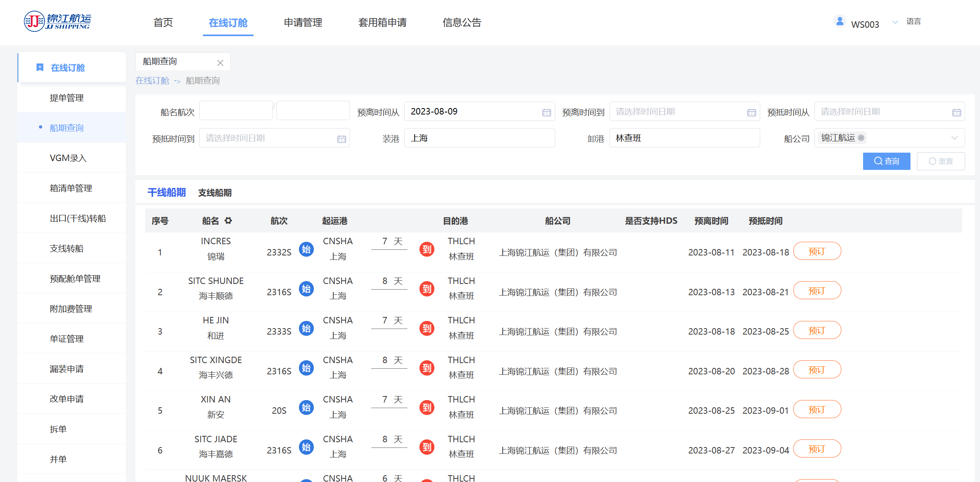Click the 装港 field showing 上海
The height and width of the screenshot is (482, 980).
(x=480, y=138)
